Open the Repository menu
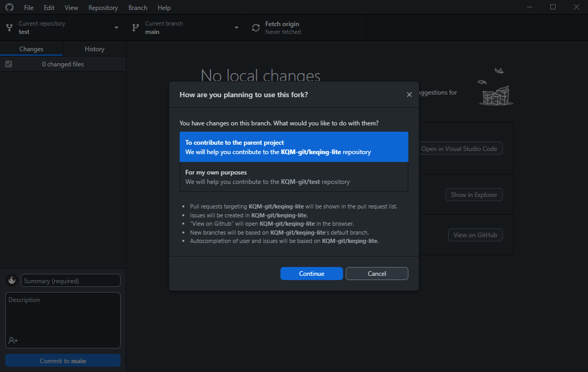This screenshot has width=588, height=372. point(103,8)
